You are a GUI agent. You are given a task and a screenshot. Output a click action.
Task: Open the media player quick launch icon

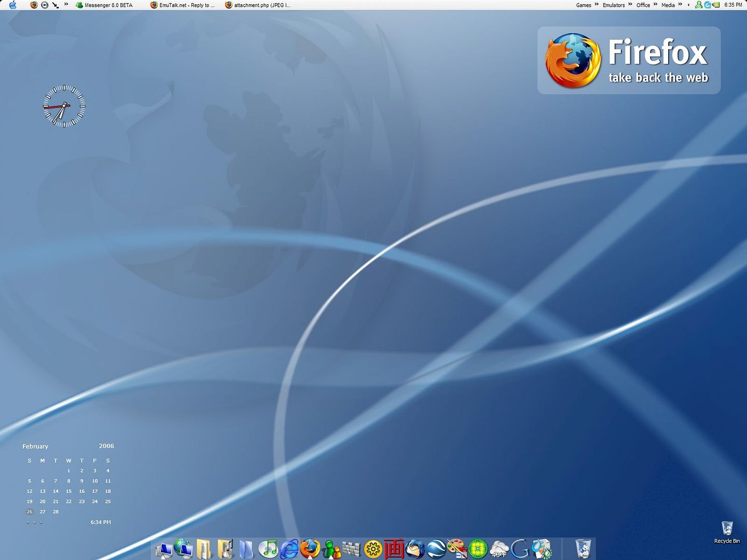pyautogui.click(x=45, y=5)
